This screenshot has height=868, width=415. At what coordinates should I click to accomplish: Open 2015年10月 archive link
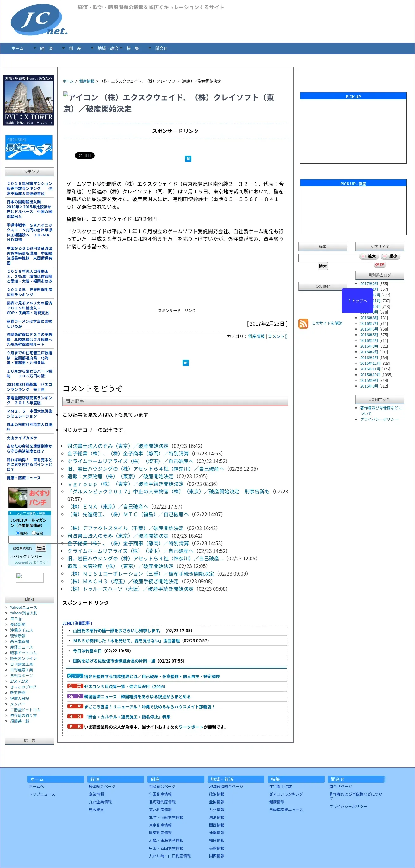click(370, 375)
